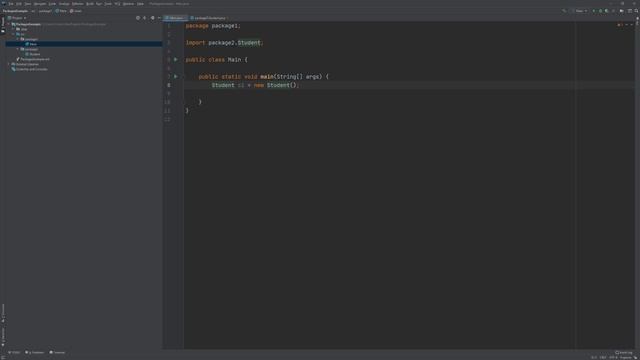Click run gutter icon beside main method
Viewport: 640px width, 360px height.
(x=176, y=76)
